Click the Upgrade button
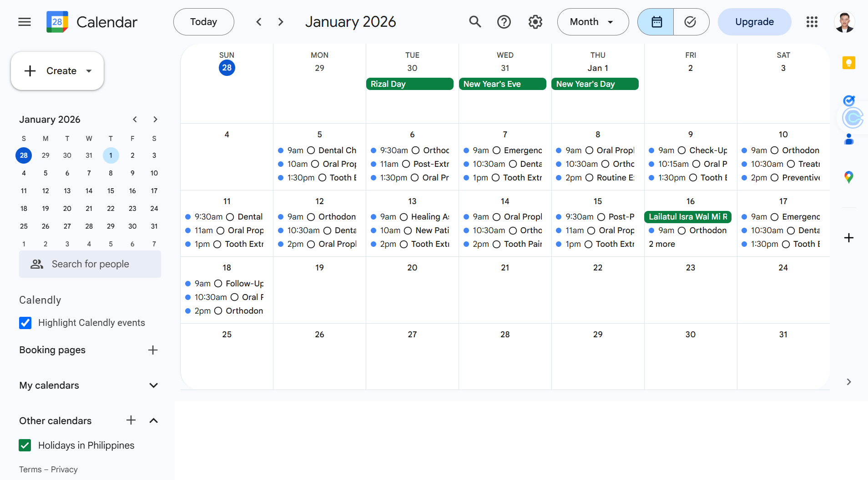Screen dimensions: 868x480 (x=754, y=22)
